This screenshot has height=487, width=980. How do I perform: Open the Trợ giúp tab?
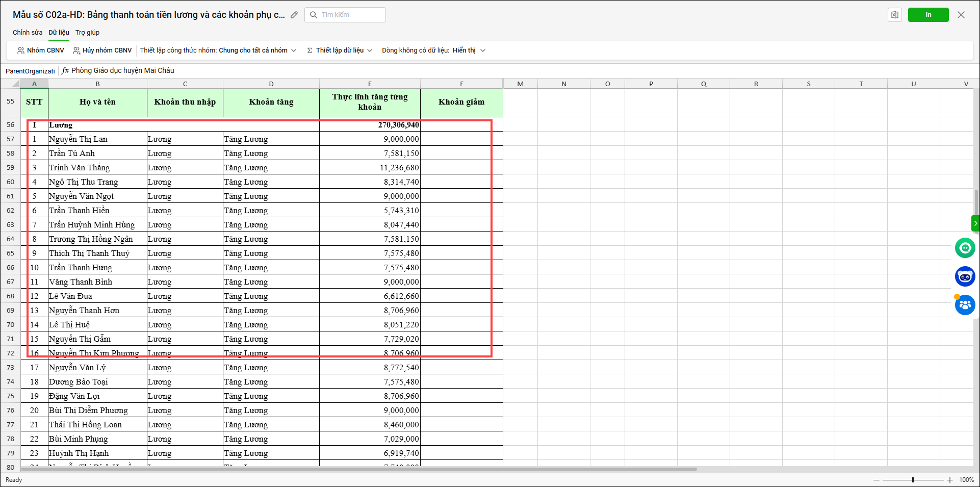pyautogui.click(x=87, y=33)
